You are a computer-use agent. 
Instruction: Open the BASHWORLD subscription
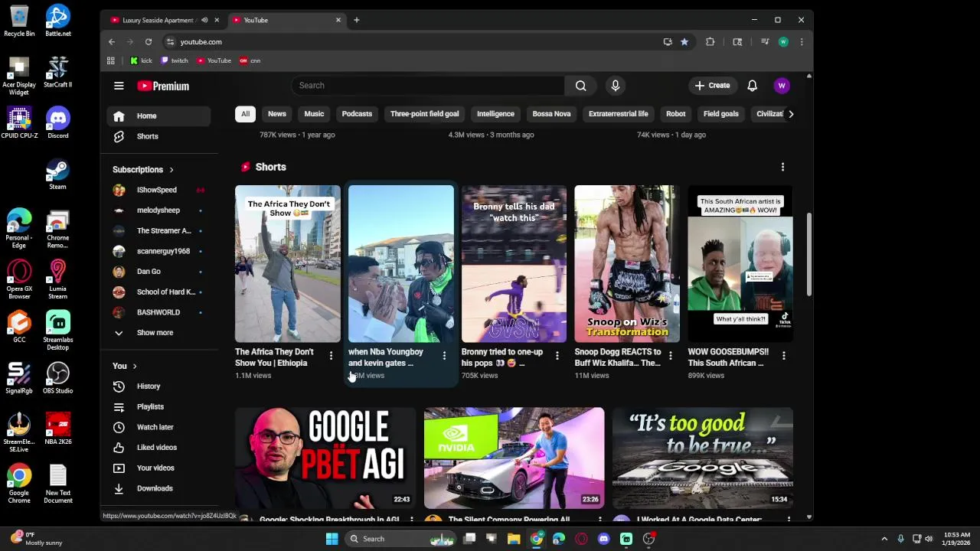click(158, 312)
